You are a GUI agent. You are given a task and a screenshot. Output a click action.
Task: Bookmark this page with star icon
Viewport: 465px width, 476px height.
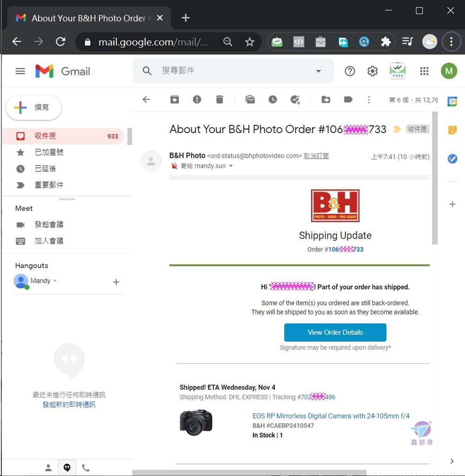pos(249,41)
